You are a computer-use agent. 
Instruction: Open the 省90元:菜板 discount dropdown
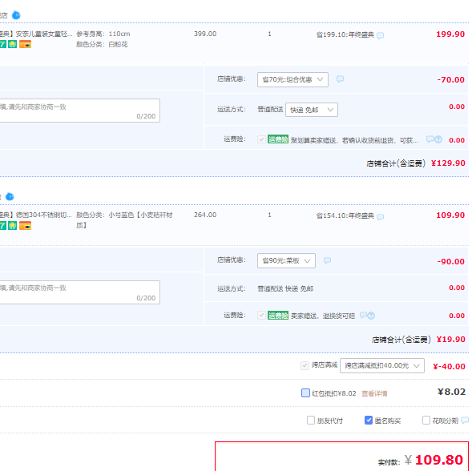point(286,260)
